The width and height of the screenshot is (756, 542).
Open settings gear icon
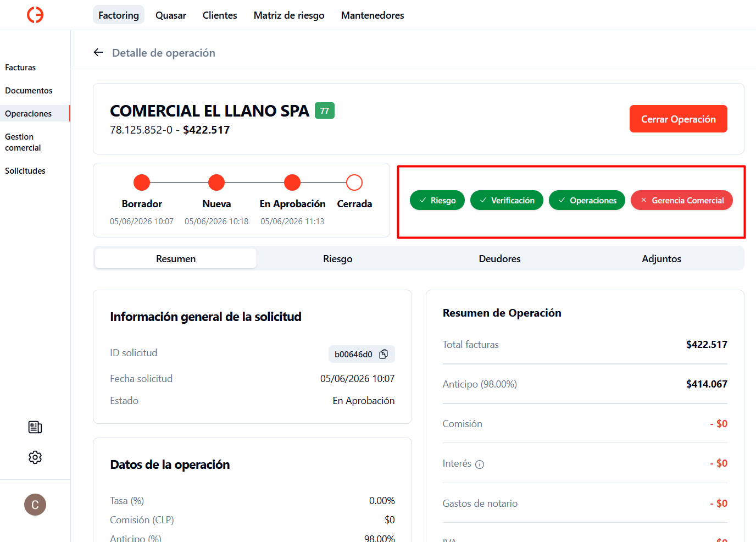pyautogui.click(x=35, y=457)
